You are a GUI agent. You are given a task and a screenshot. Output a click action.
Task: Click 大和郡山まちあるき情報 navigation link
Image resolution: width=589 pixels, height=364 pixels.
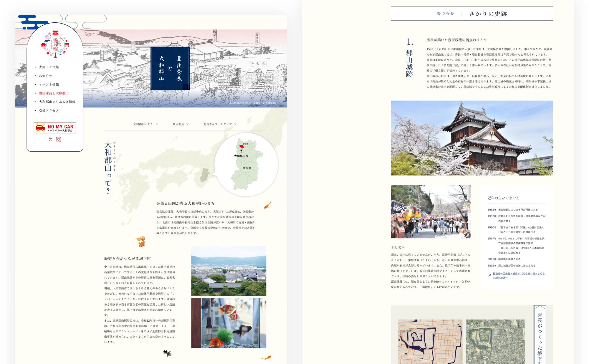(x=57, y=102)
